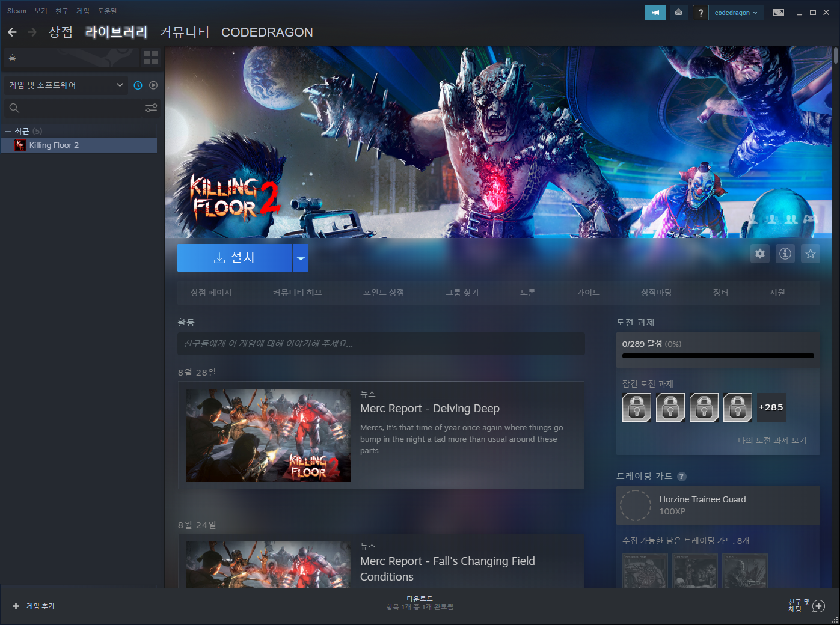Click the 홈 (Home) library button
The height and width of the screenshot is (625, 840).
(x=71, y=58)
